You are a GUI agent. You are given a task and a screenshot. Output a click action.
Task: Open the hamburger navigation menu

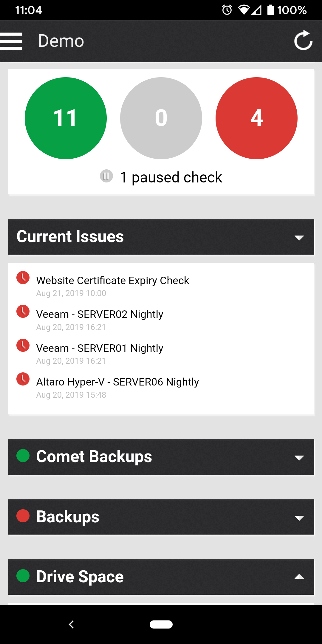(11, 41)
